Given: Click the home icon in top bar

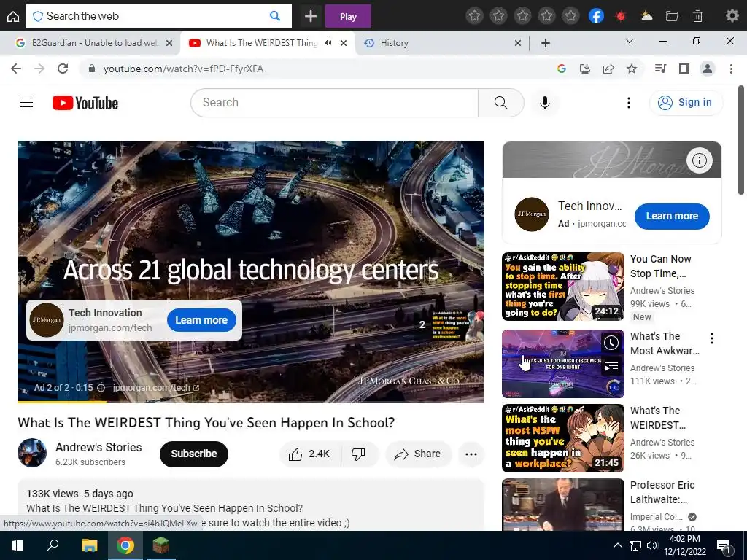Looking at the screenshot, I should (13, 16).
